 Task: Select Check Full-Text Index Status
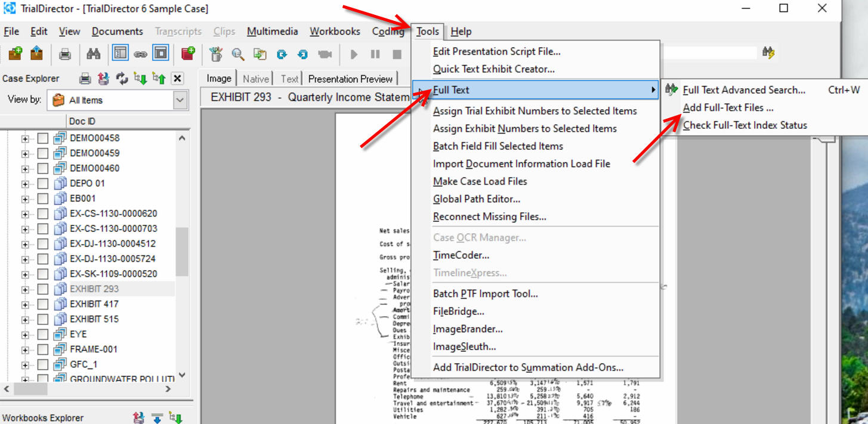click(x=745, y=125)
